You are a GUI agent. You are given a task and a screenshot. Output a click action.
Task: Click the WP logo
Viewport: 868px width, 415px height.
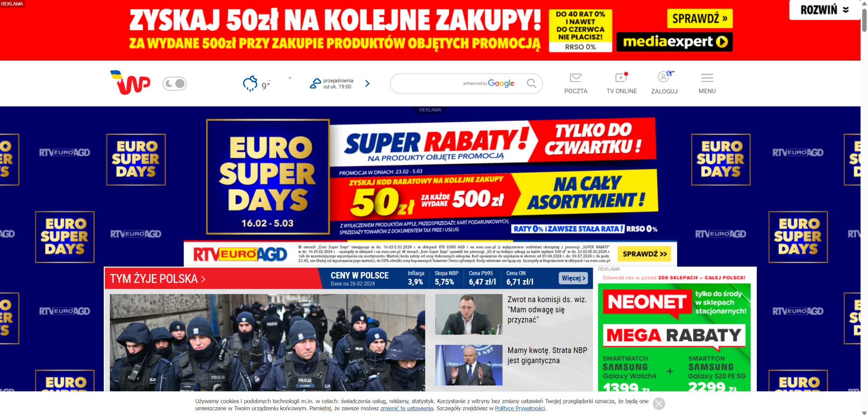[130, 82]
